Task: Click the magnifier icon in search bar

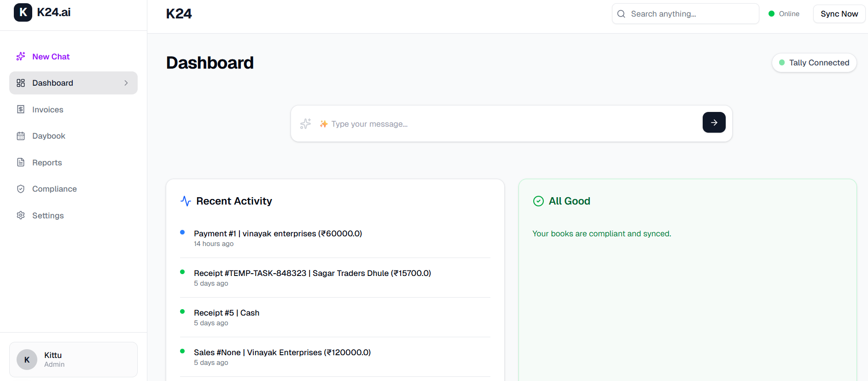Action: tap(621, 14)
